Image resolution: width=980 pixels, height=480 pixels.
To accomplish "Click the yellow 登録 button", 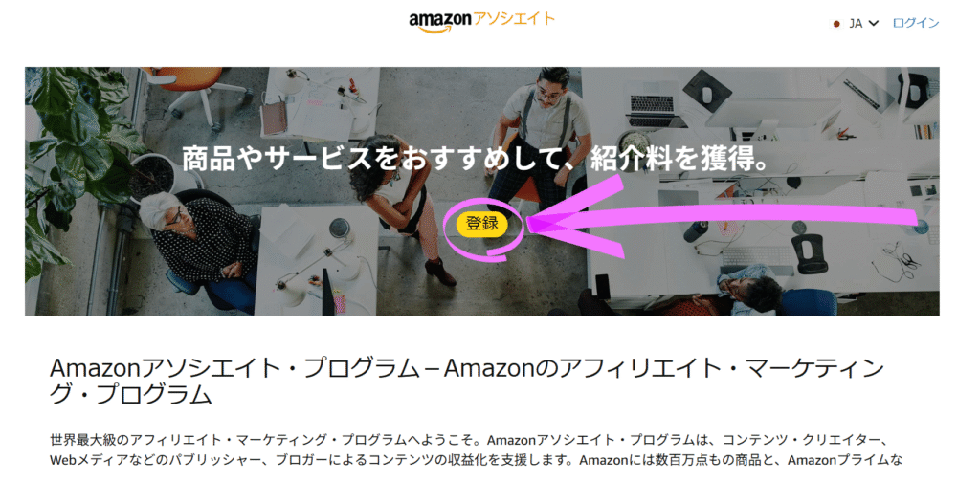I will pos(482,224).
